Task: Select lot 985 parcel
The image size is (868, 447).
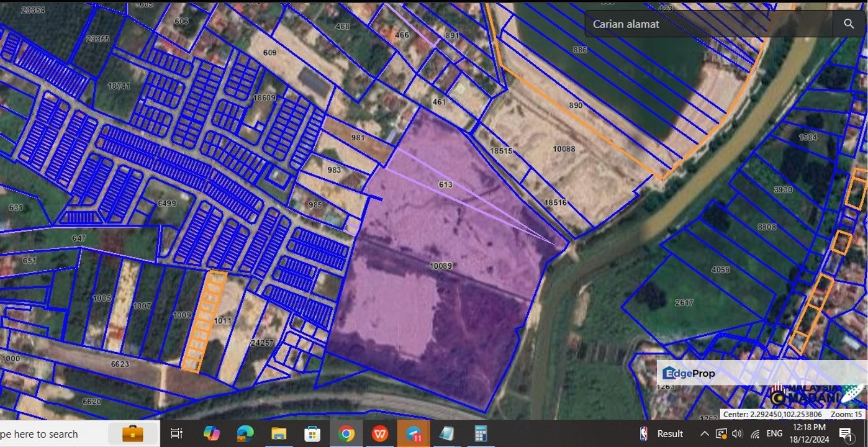Action: 315,204
